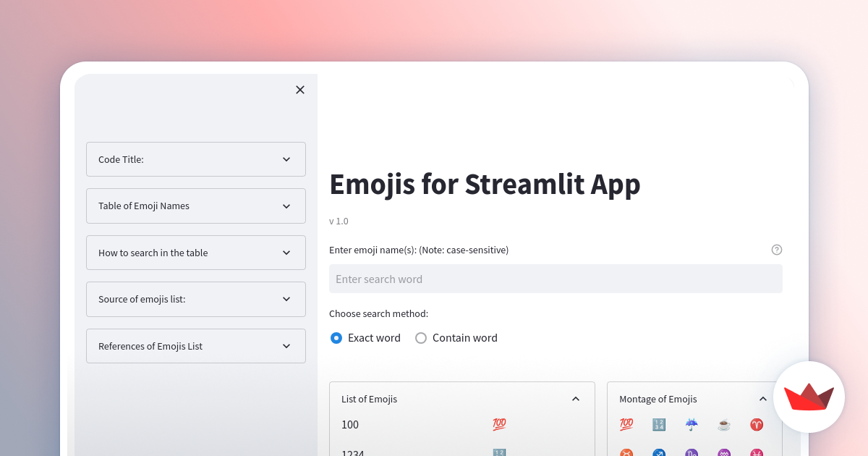
Task: Click the Capricorn zodiac emoji
Action: click(x=691, y=453)
